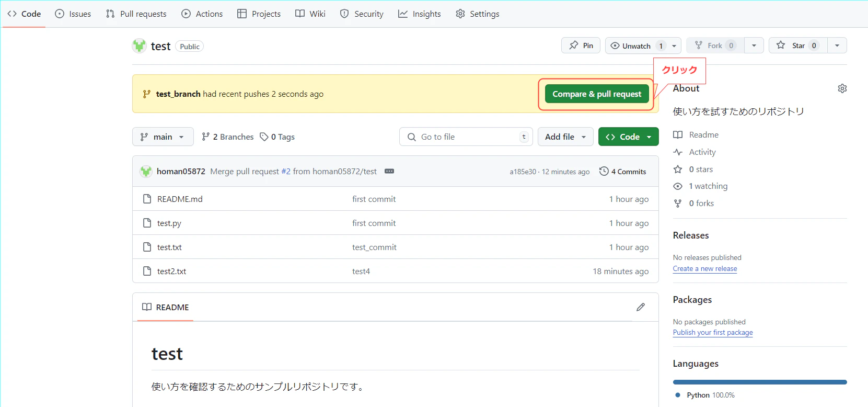
Task: View the 4 Commits history
Action: tap(623, 171)
